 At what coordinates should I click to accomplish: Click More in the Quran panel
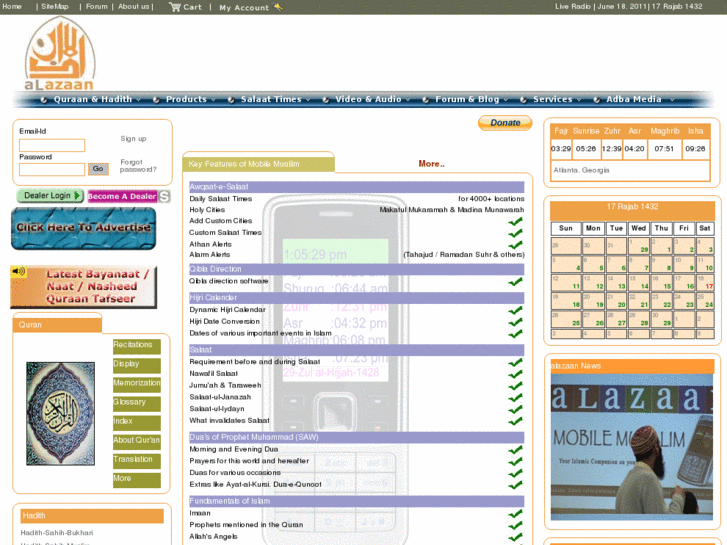pos(137,480)
